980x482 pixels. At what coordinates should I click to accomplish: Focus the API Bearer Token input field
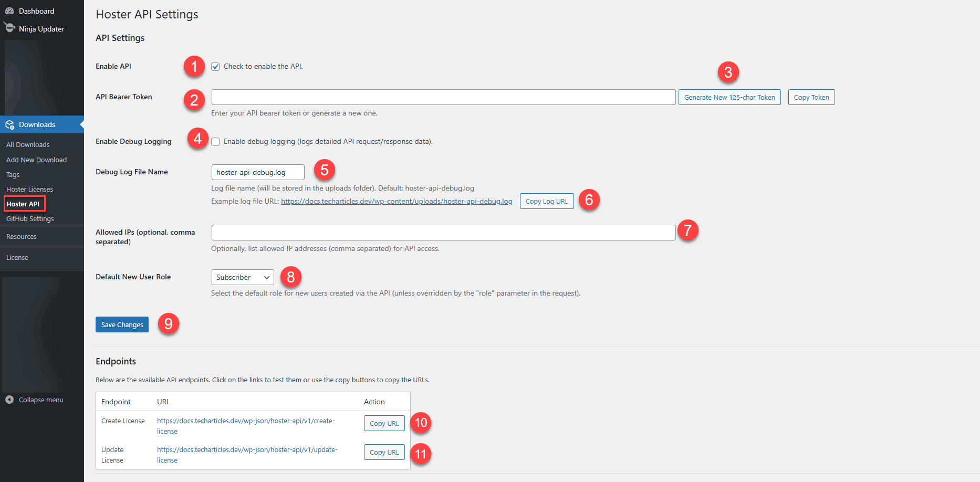click(x=443, y=97)
